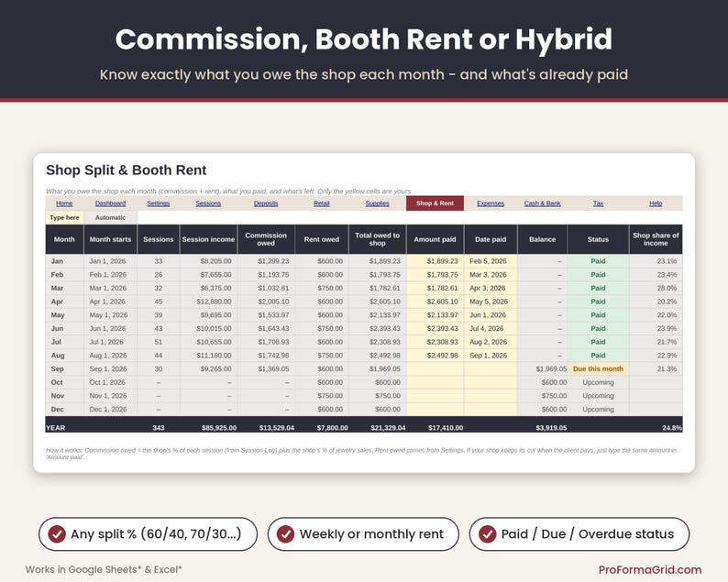Screen dimensions: 728x582
Task: Click the Upcoming status for Dec
Action: tap(598, 410)
